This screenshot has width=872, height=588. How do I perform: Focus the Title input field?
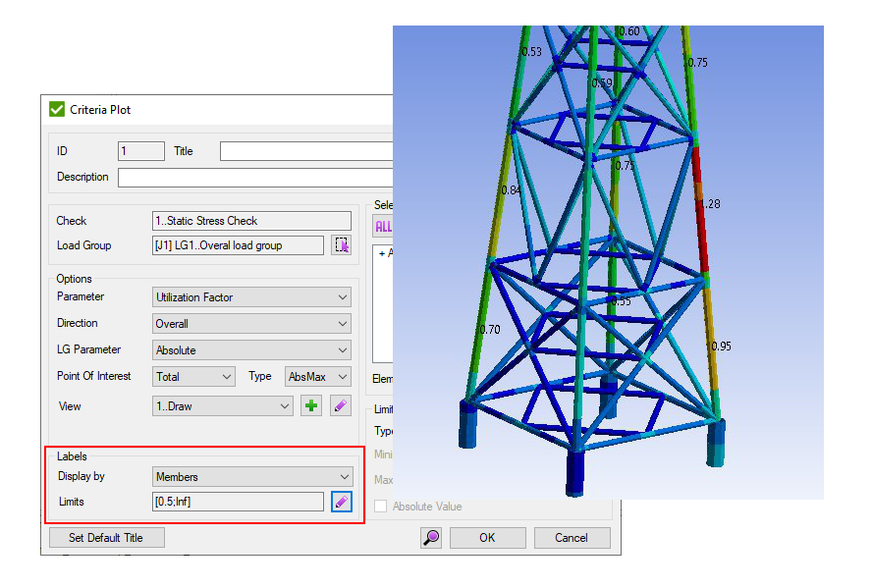pos(306,150)
